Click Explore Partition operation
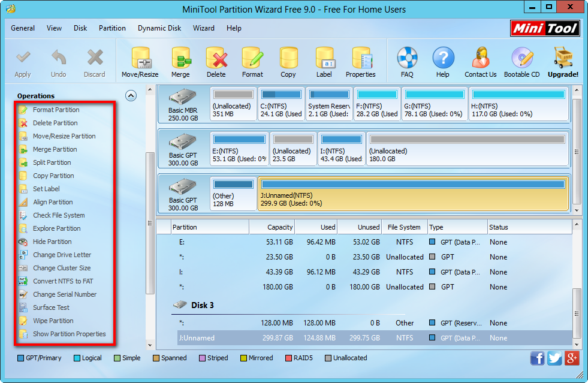Image resolution: width=588 pixels, height=383 pixels. click(56, 228)
